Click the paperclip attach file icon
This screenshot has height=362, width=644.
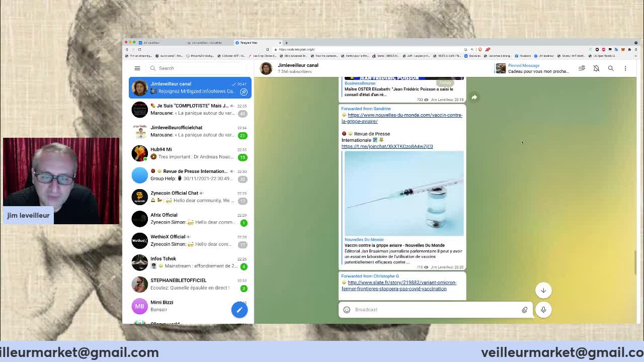click(x=524, y=310)
